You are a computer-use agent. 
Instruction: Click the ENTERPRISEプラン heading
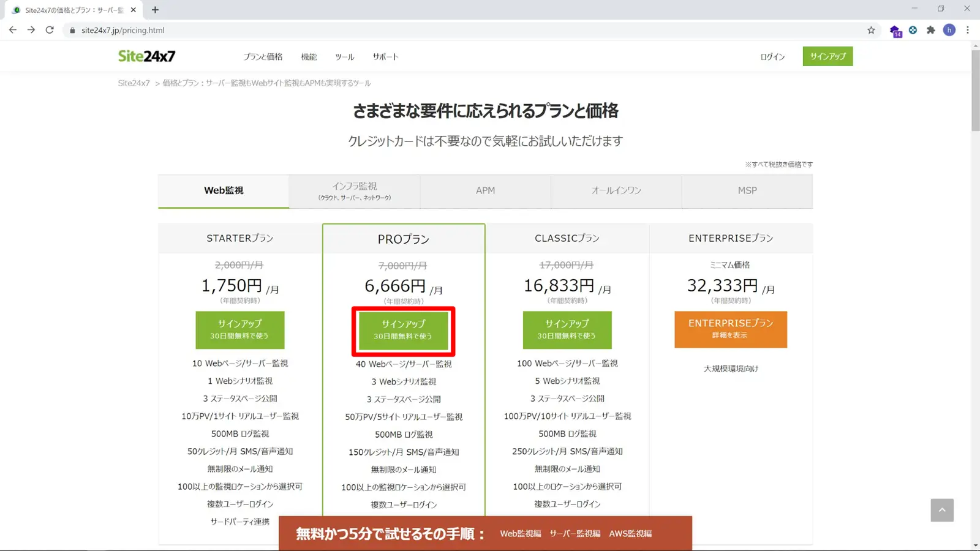(x=731, y=238)
